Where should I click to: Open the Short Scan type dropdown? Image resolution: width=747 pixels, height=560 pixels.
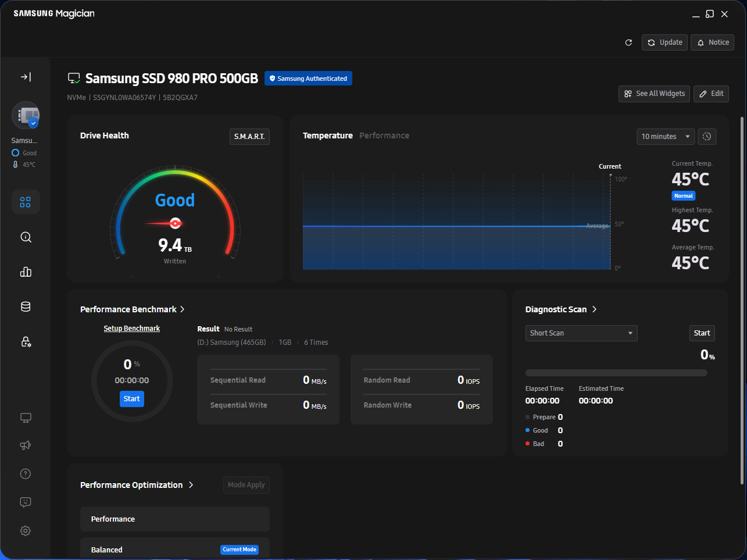581,333
